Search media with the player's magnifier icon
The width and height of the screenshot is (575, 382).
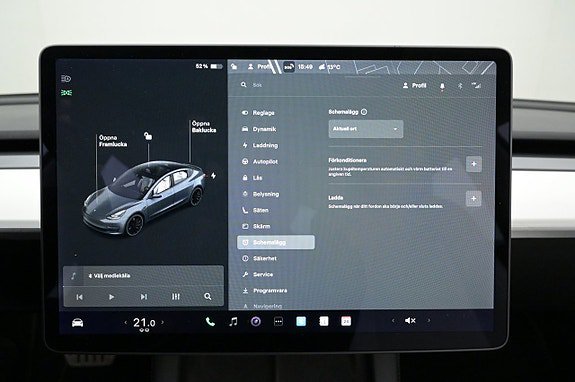tap(208, 296)
